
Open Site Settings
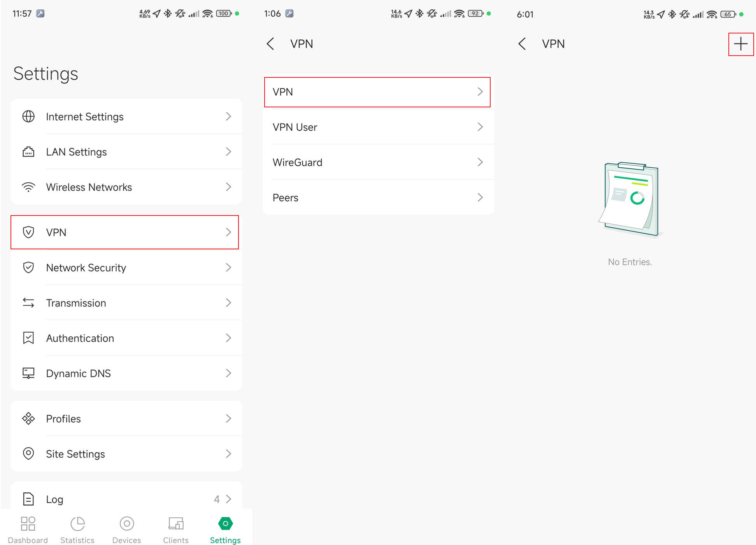click(75, 454)
